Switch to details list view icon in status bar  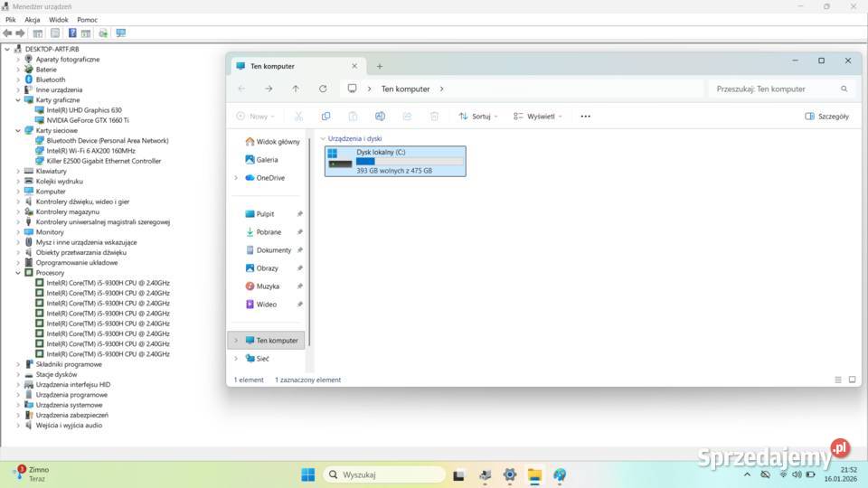pos(838,380)
